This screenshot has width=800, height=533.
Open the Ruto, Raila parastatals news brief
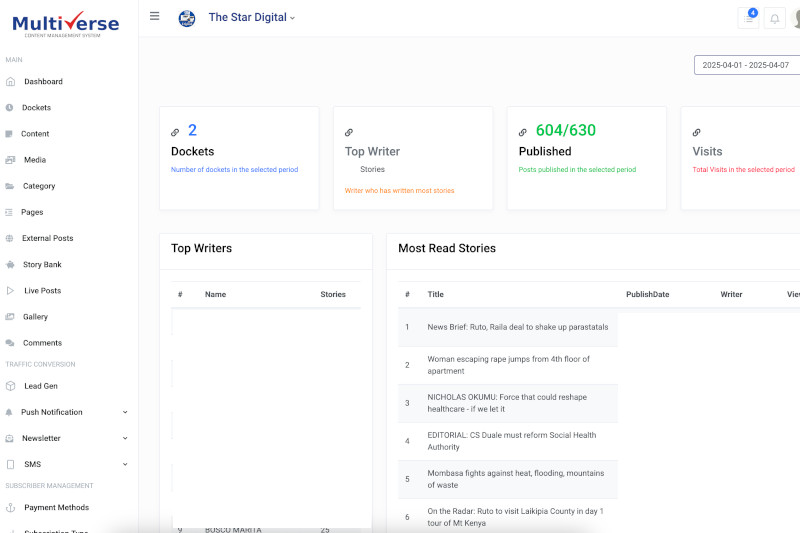[517, 327]
